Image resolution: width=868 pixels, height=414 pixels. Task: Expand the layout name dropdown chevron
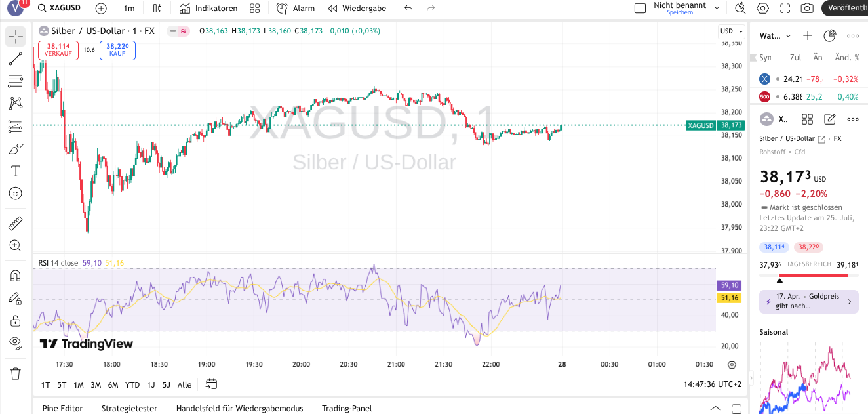pos(717,9)
